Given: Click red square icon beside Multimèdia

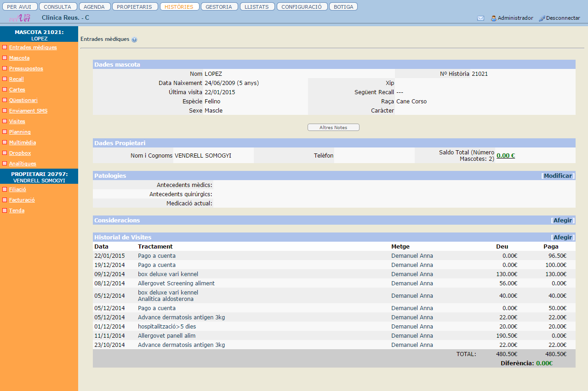Looking at the screenshot, I should click(5, 142).
